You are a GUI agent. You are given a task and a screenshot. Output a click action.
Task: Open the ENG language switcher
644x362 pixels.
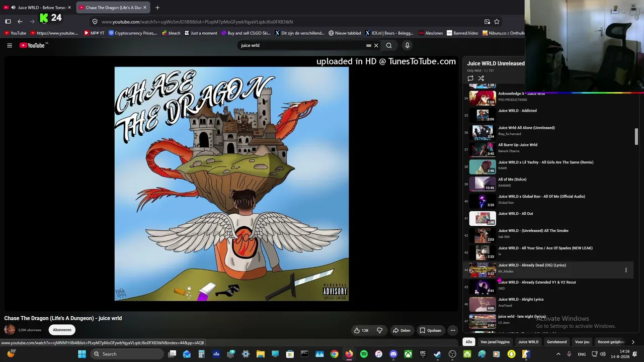pyautogui.click(x=582, y=354)
